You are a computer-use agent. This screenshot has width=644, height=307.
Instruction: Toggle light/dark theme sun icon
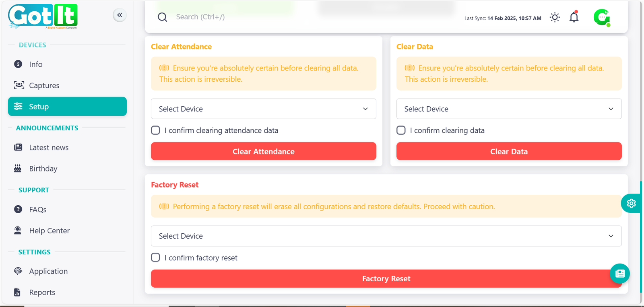click(555, 17)
